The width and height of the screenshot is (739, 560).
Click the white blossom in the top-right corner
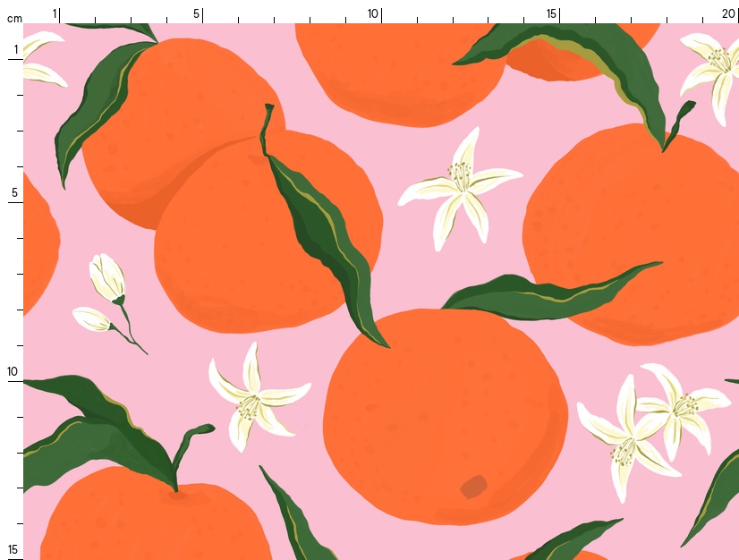[x=713, y=70]
